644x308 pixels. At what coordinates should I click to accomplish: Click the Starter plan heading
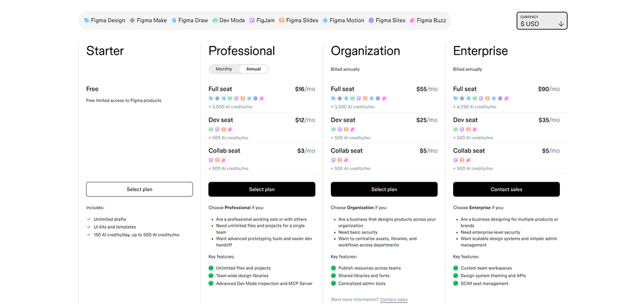pyautogui.click(x=105, y=51)
